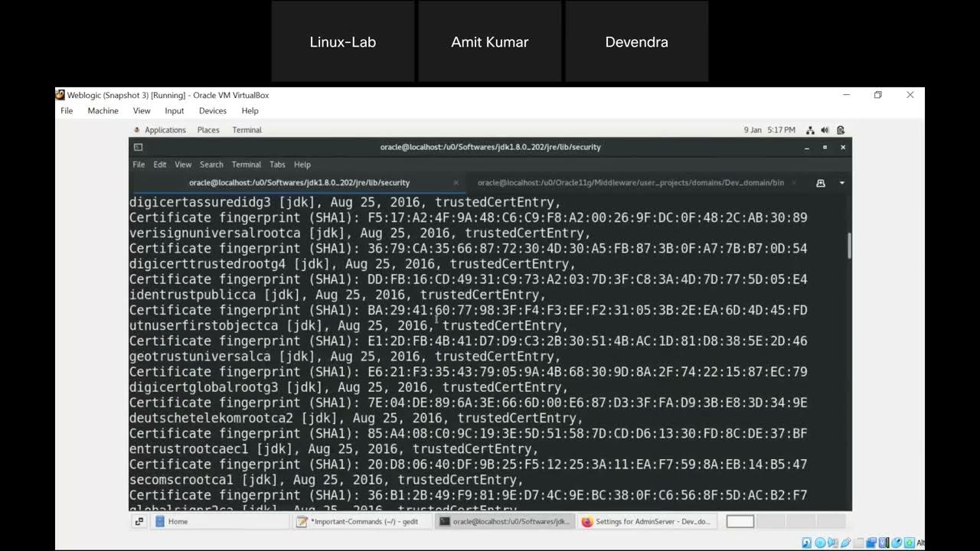Close the jre/lib/security terminal tab
The width and height of the screenshot is (980, 551).
pos(456,183)
